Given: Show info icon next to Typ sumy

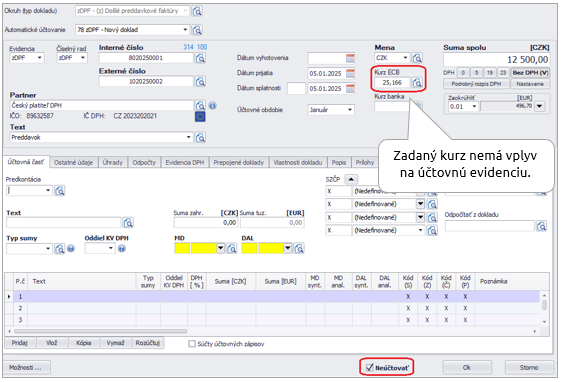Looking at the screenshot, I should 71,248.
